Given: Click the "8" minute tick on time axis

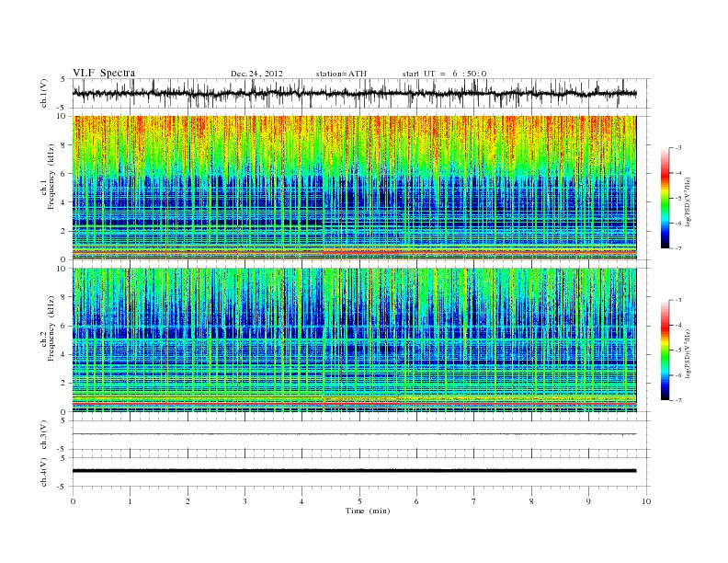Looking at the screenshot, I should (531, 501).
